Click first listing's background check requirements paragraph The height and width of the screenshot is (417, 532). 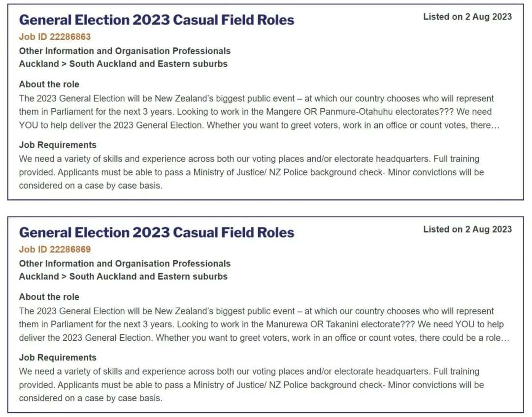click(x=251, y=172)
